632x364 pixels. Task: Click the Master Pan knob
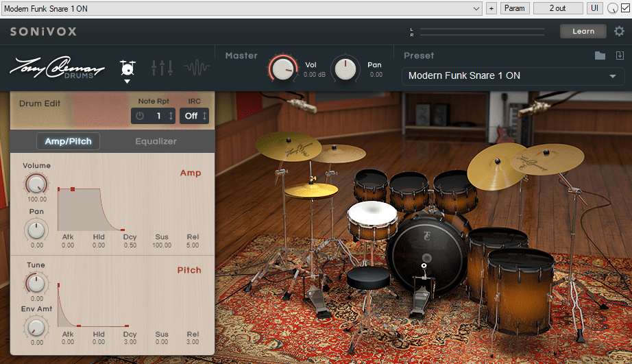[x=345, y=69]
